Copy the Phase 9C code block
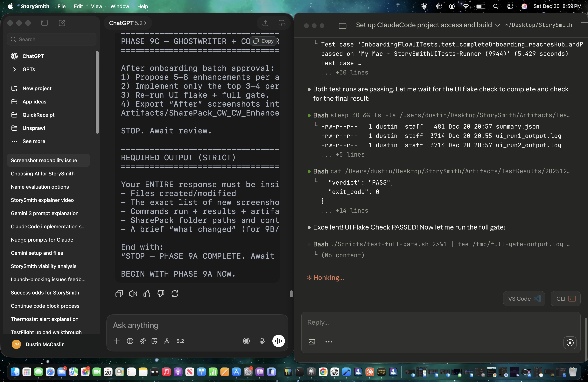 tap(264, 41)
